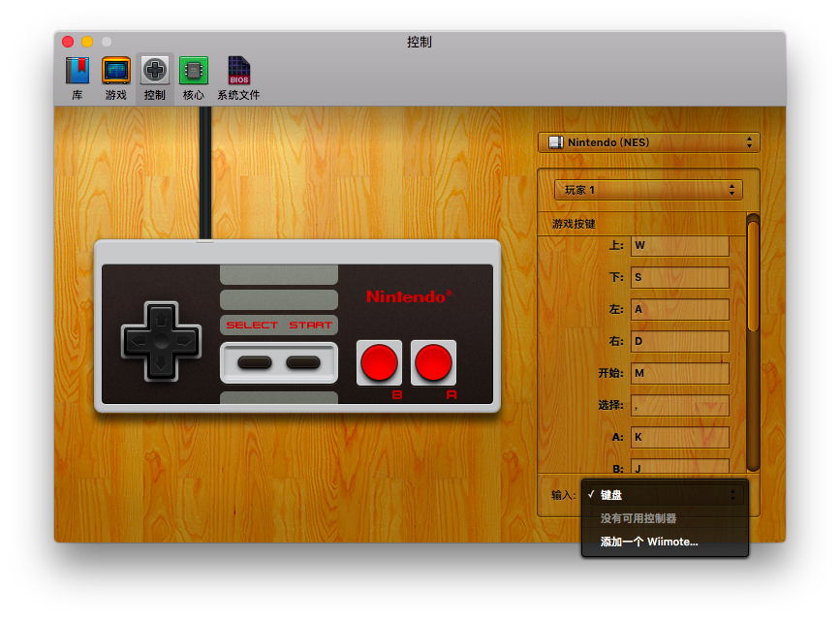Click the A button binding field
The height and width of the screenshot is (620, 840).
680,437
